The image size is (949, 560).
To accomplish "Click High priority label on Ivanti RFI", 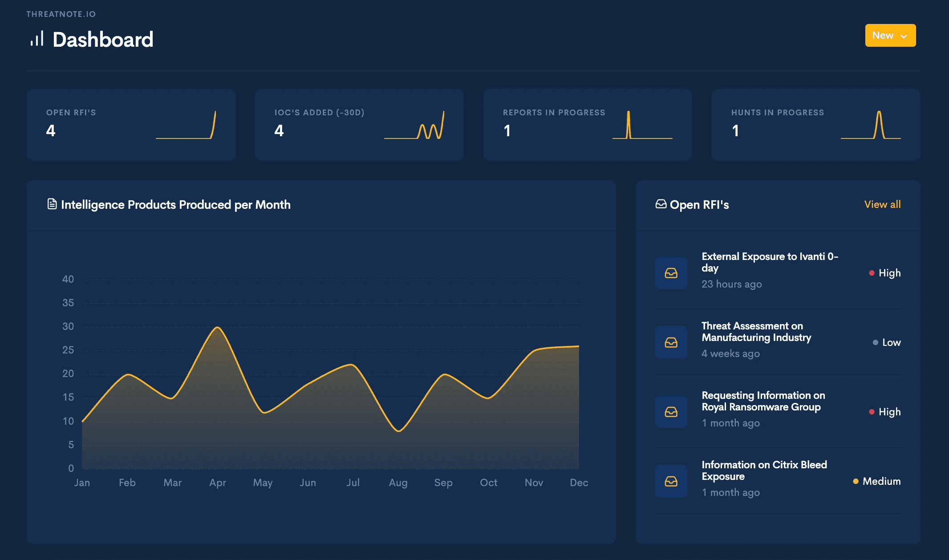I will (x=889, y=273).
